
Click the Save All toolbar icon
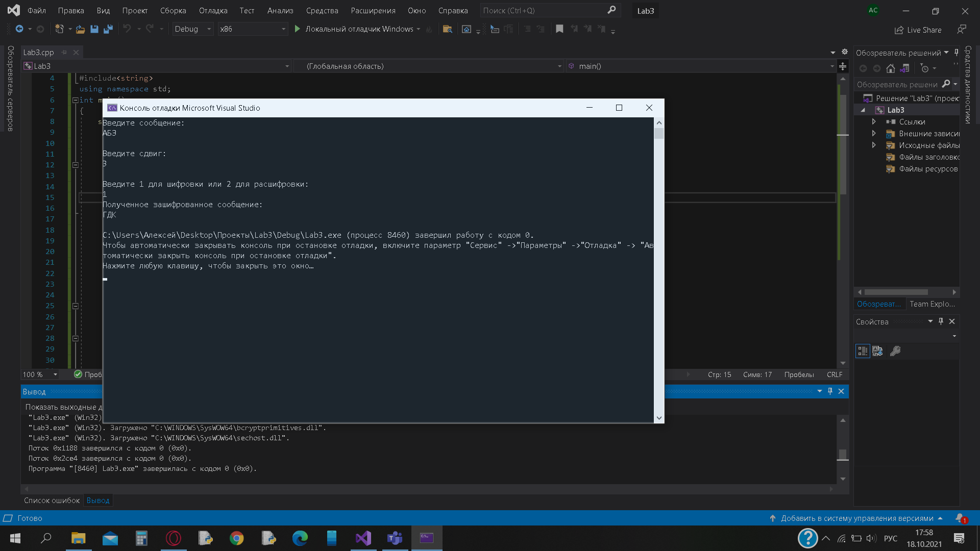point(108,29)
